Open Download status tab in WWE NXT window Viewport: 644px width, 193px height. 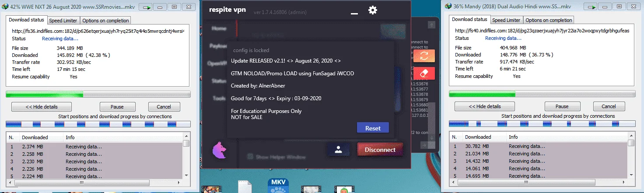pos(27,20)
